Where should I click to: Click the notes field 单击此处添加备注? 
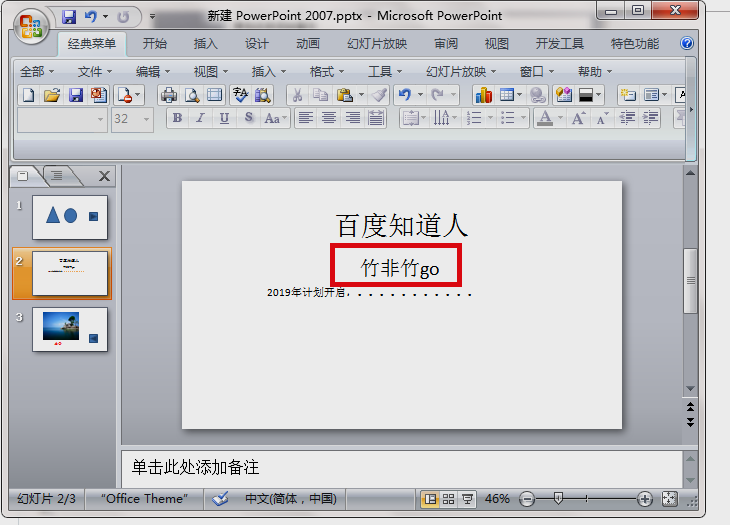point(402,468)
